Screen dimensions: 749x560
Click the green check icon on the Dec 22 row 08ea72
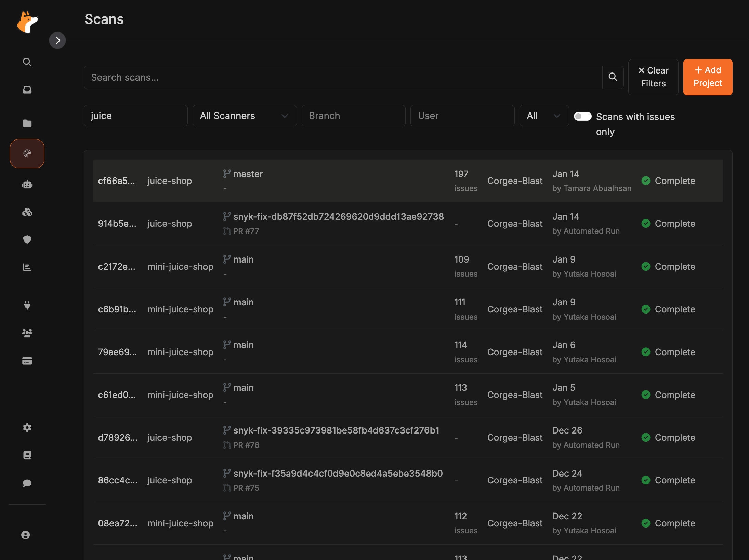tap(646, 523)
